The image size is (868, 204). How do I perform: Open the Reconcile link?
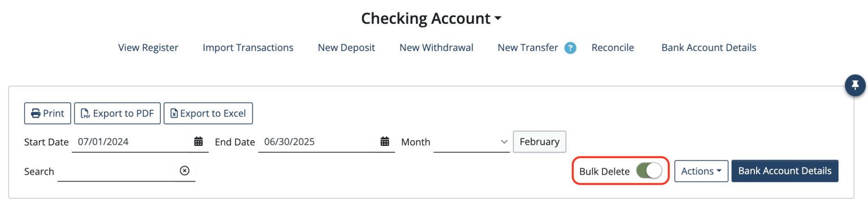(x=613, y=48)
